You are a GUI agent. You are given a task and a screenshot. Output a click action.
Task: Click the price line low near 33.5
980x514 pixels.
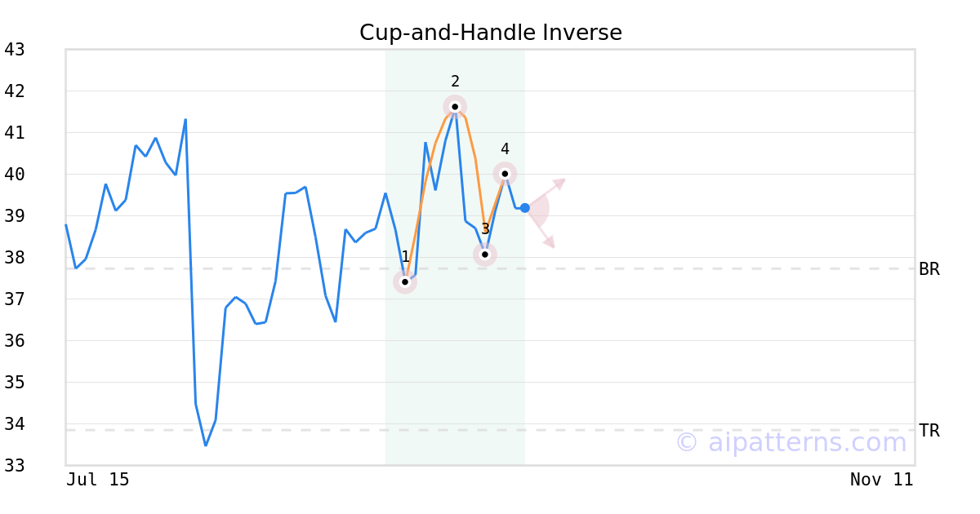click(206, 445)
